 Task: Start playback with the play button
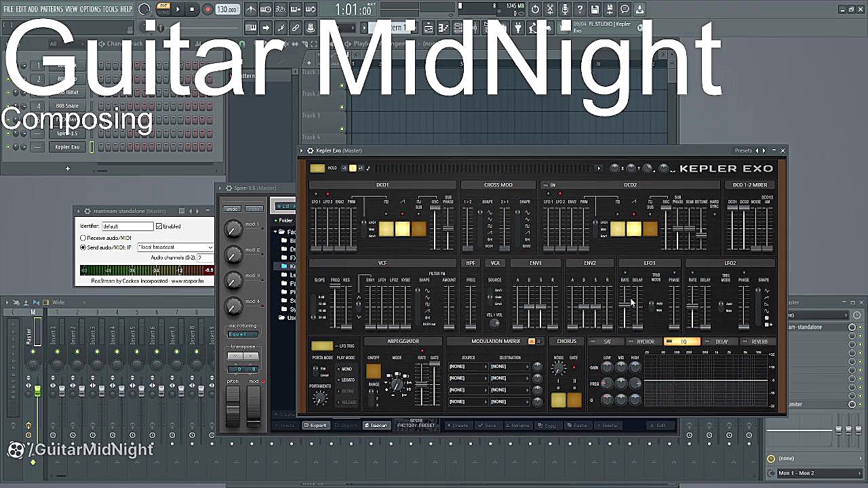pos(178,9)
